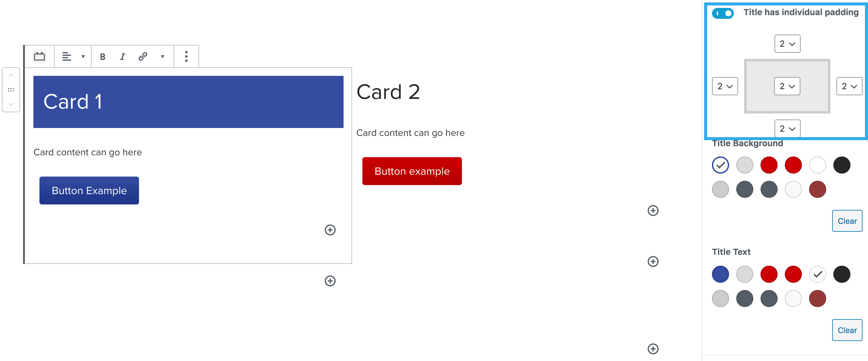
Task: Click the Card 1 title text
Action: point(73,101)
